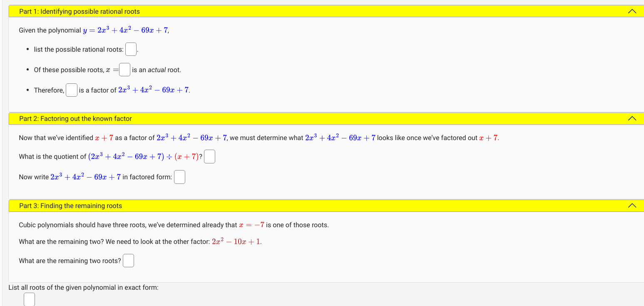Click the possible rational roots answer box
644x306 pixels.
[131, 49]
